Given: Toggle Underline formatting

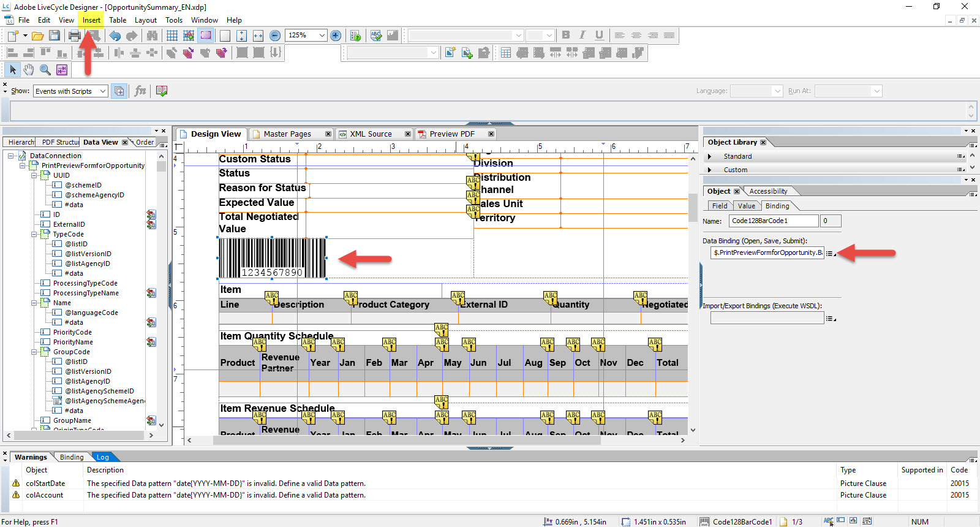Looking at the screenshot, I should (x=599, y=35).
